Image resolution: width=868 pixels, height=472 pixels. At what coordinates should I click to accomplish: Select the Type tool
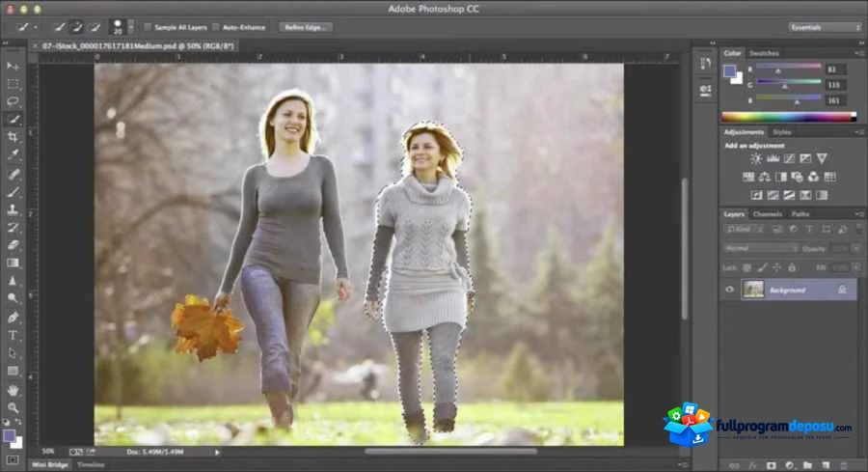(x=13, y=335)
